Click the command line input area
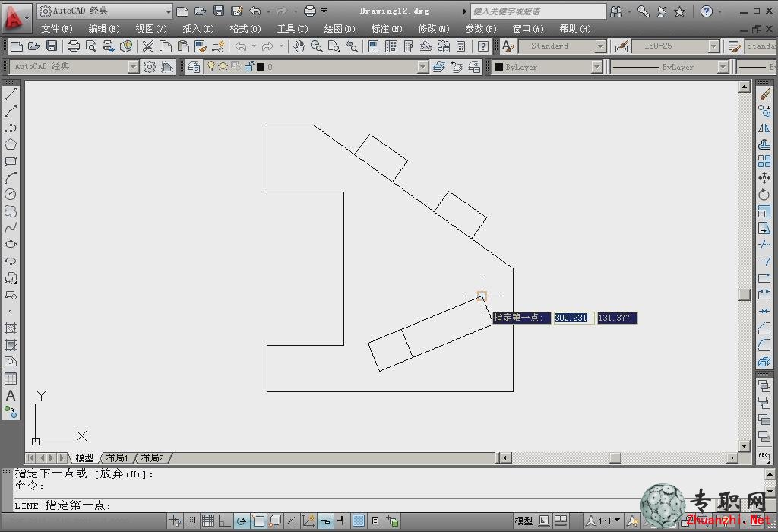This screenshot has height=532, width=778. click(387, 505)
